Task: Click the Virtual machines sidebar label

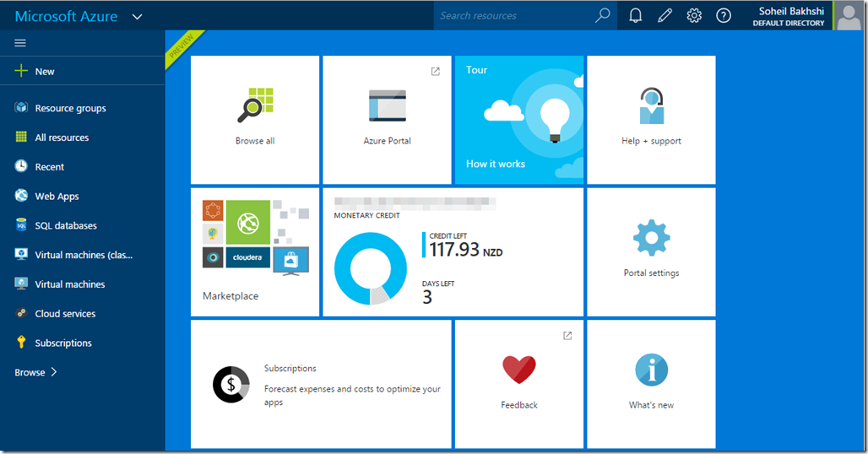Action: pyautogui.click(x=70, y=284)
